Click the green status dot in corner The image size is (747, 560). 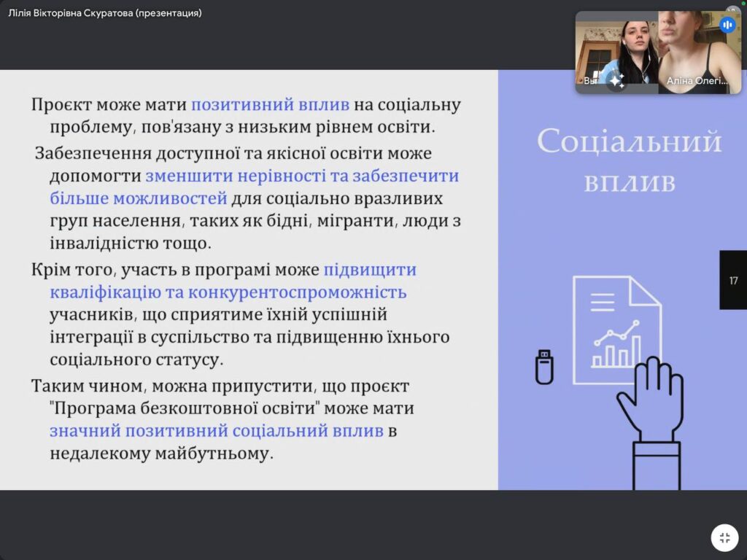[x=743, y=3]
